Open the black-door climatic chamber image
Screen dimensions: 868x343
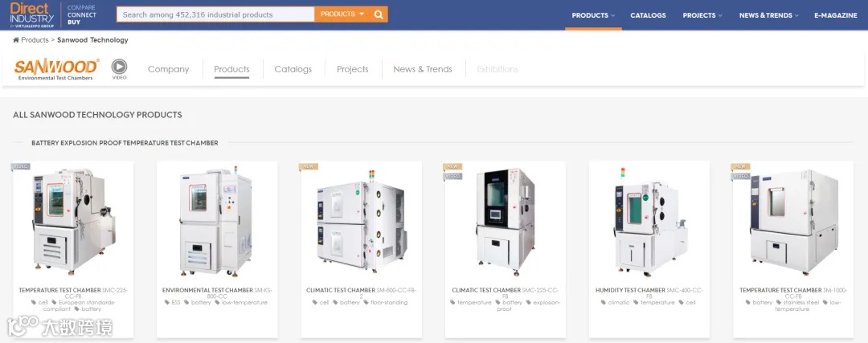tap(506, 223)
